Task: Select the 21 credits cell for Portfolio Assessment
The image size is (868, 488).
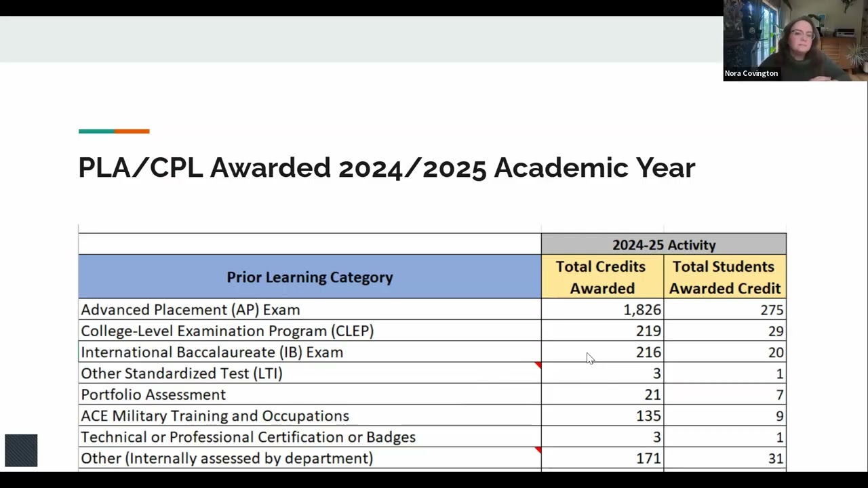Action: [x=602, y=394]
